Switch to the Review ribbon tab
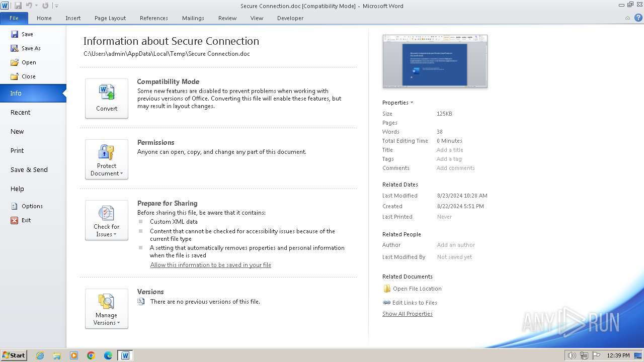Viewport: 644px width, 362px height. (227, 18)
